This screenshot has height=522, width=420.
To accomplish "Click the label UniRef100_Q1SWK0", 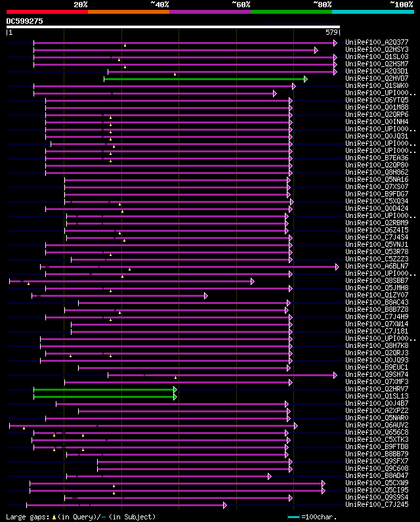I will 377,85.
